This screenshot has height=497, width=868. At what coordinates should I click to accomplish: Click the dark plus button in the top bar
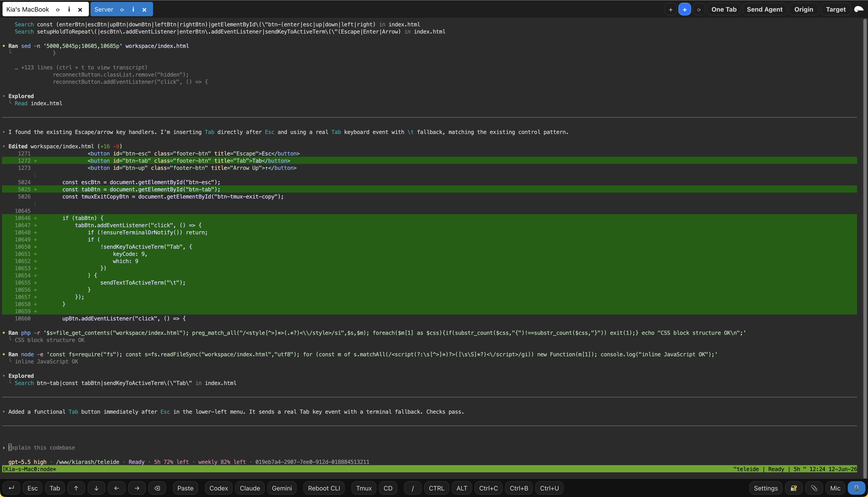(x=671, y=9)
